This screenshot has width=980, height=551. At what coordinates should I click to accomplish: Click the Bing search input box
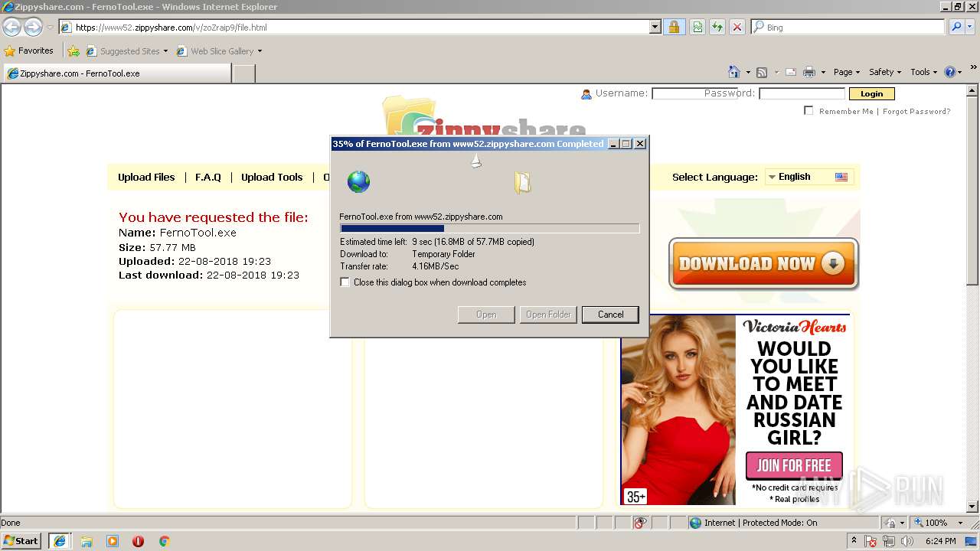pyautogui.click(x=848, y=27)
